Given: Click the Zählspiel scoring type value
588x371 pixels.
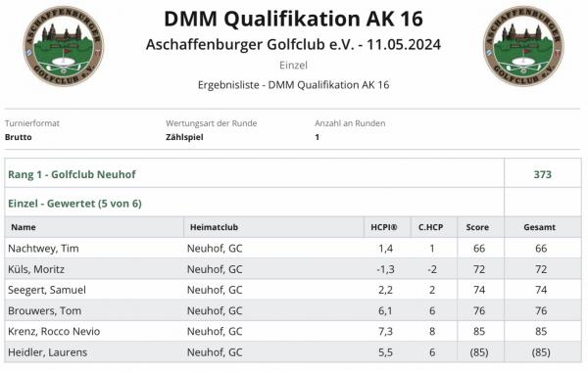Looking at the screenshot, I should point(184,137).
